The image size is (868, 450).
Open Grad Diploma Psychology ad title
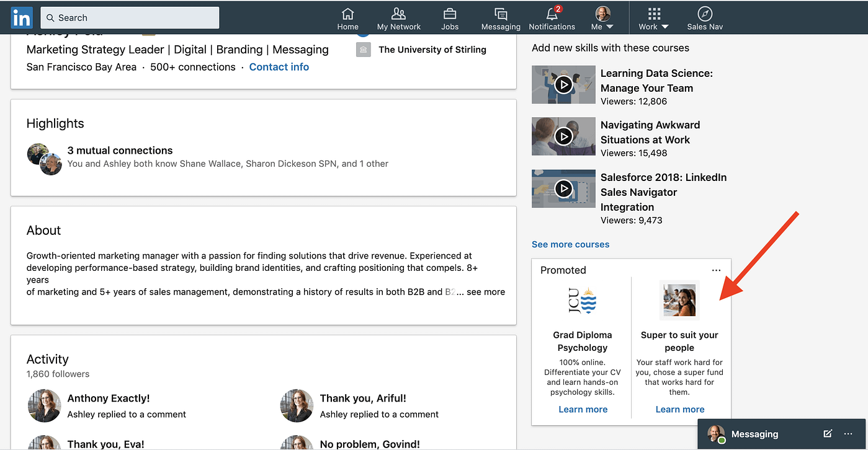pos(583,342)
